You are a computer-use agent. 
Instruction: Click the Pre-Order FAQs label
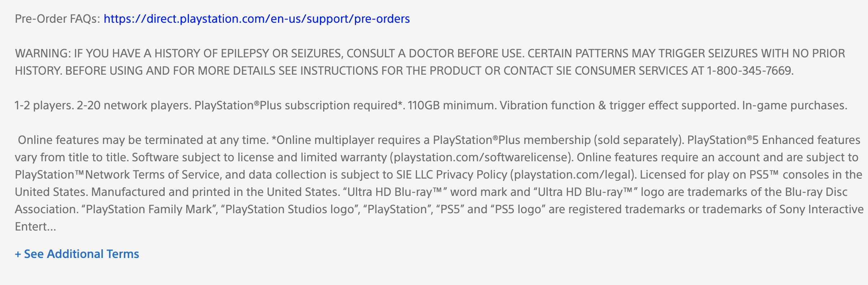(57, 19)
